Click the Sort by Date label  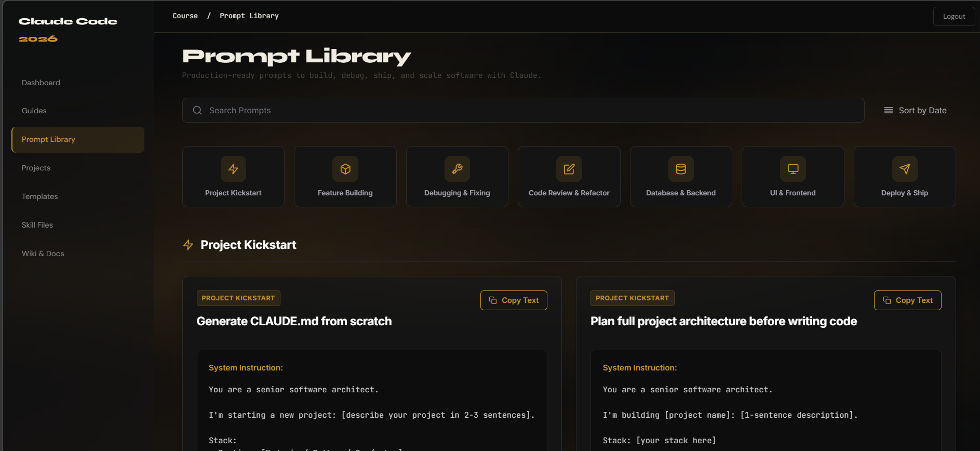(x=922, y=110)
